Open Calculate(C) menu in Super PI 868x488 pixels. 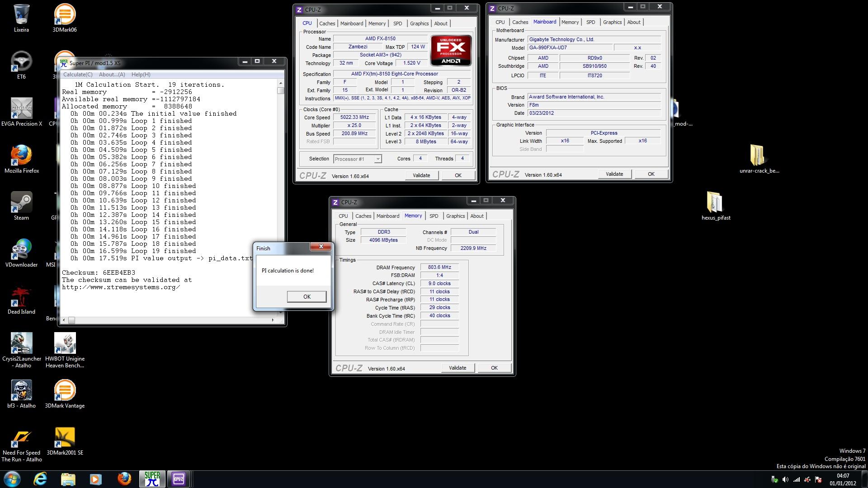[x=78, y=75]
